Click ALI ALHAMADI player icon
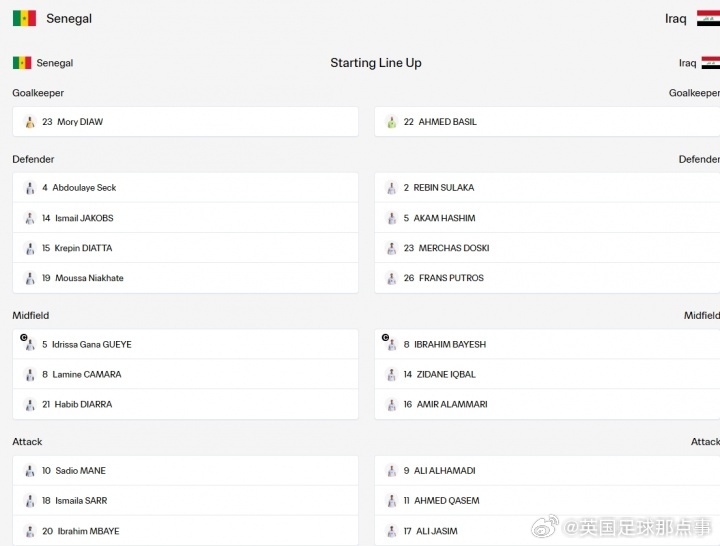 tap(392, 471)
